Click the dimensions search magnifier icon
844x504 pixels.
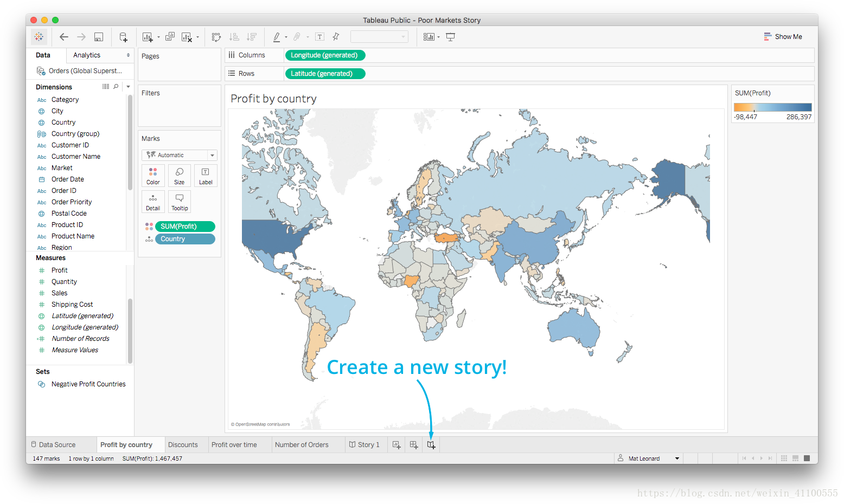(116, 87)
